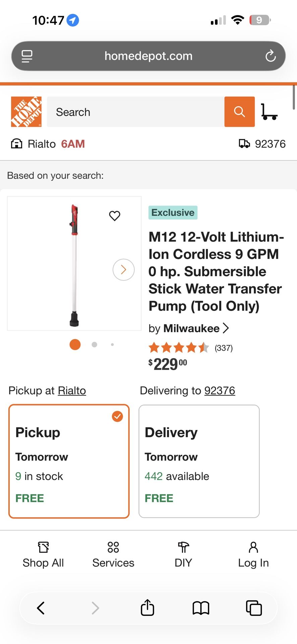Save product with the heart icon
The width and height of the screenshot is (297, 644).
click(115, 216)
